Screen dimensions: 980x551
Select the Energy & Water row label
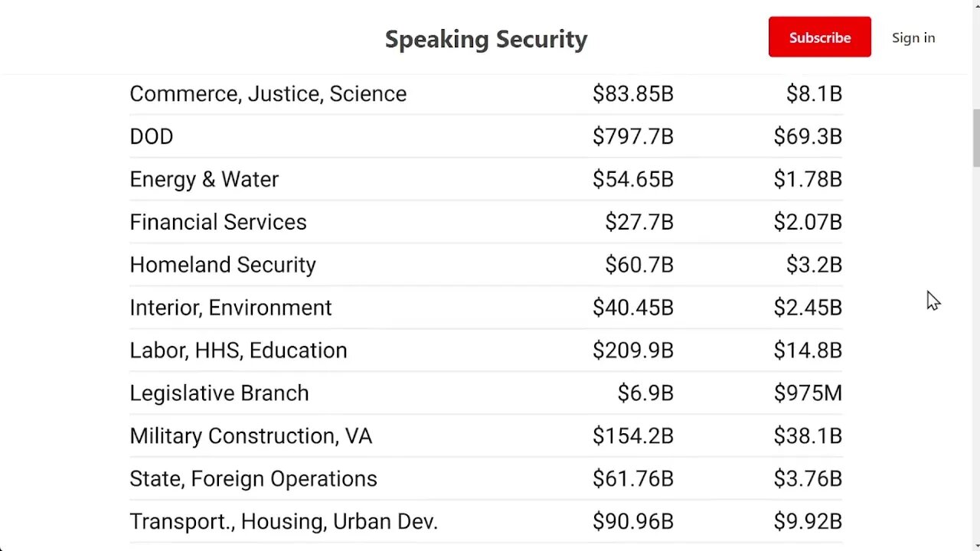(204, 179)
